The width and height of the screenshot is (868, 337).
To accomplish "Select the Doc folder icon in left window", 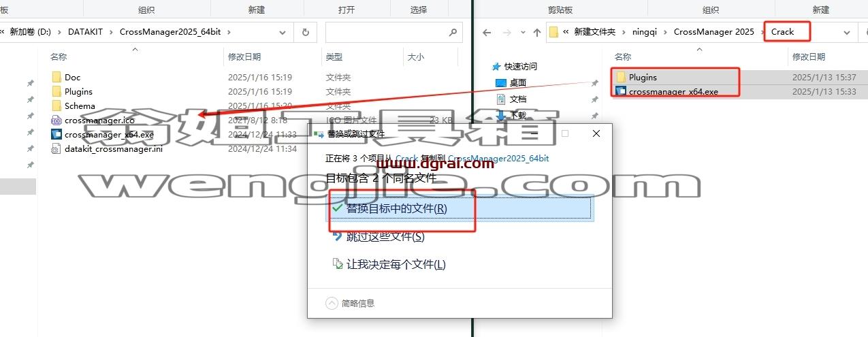I will (57, 77).
